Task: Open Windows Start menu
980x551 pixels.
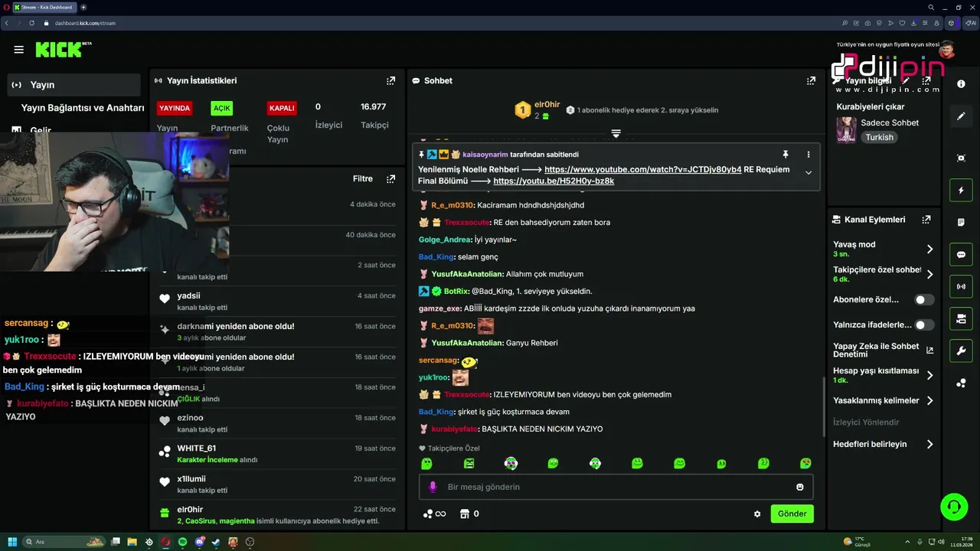Action: pyautogui.click(x=11, y=542)
